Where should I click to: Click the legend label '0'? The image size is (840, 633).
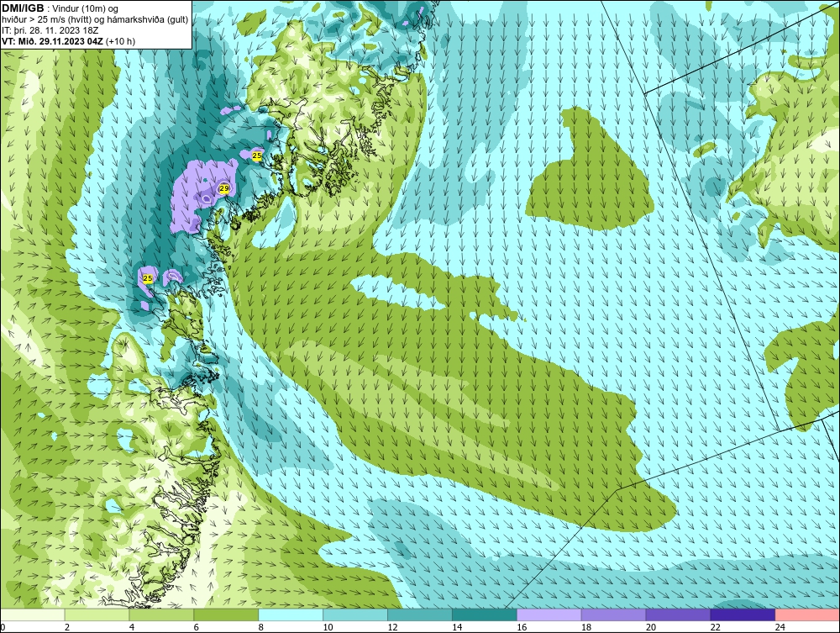3,627
